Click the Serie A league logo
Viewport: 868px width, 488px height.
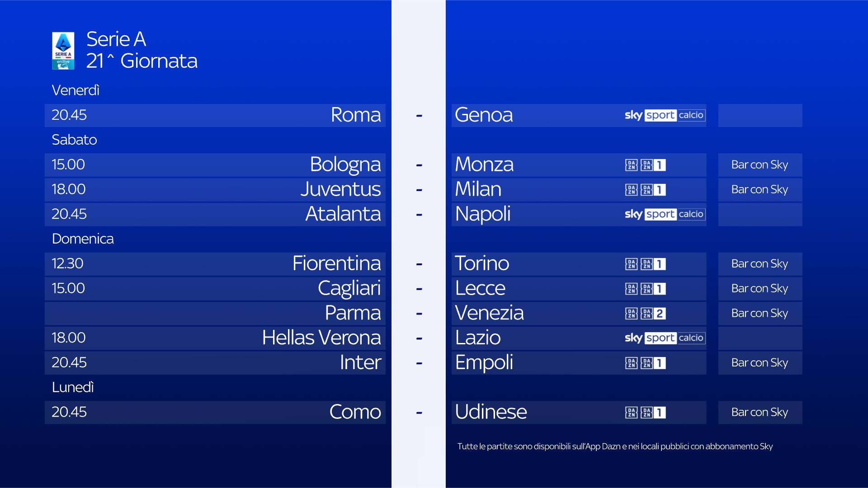click(x=63, y=51)
